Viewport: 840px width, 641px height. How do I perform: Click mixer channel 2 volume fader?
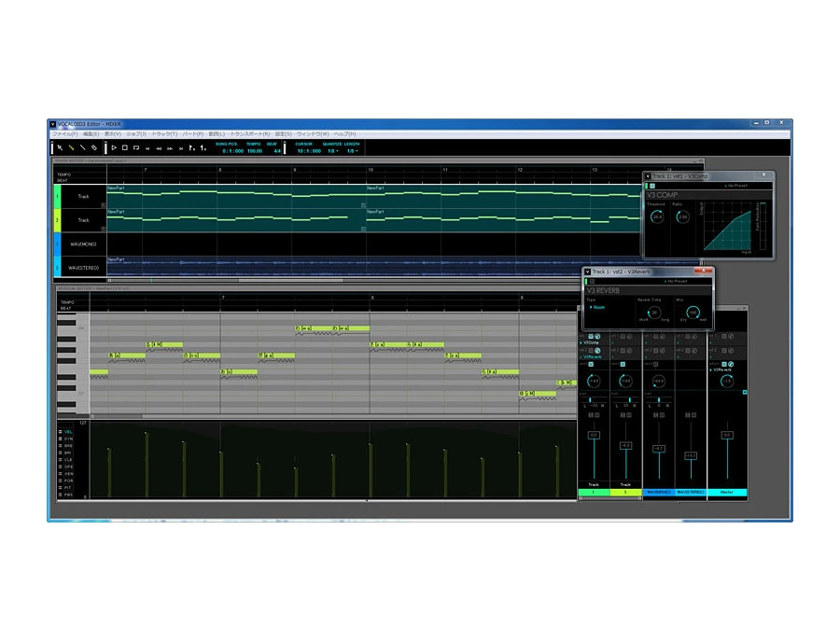(x=625, y=446)
